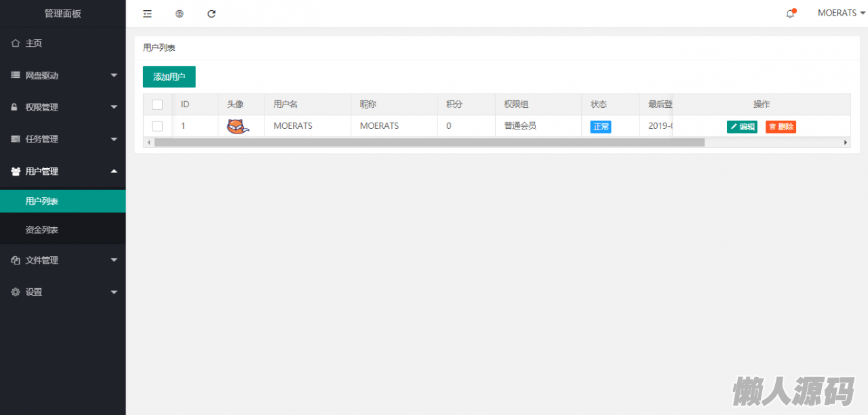This screenshot has width=868, height=415.
Task: Select 用户列表 submenu item
Action: click(x=62, y=201)
